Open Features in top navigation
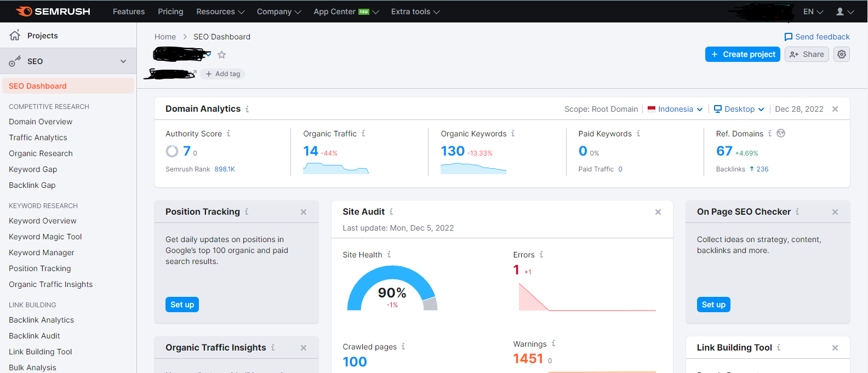 coord(129,12)
